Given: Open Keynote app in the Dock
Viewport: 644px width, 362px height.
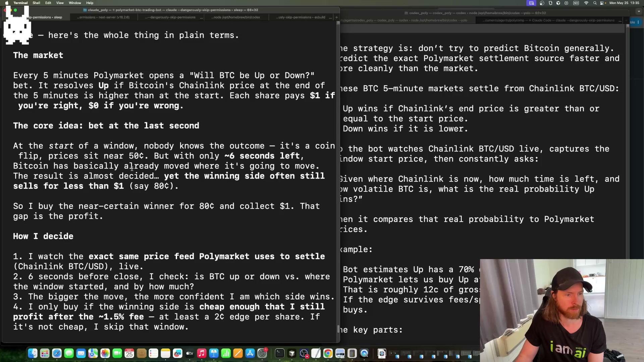Looking at the screenshot, I should tap(214, 353).
